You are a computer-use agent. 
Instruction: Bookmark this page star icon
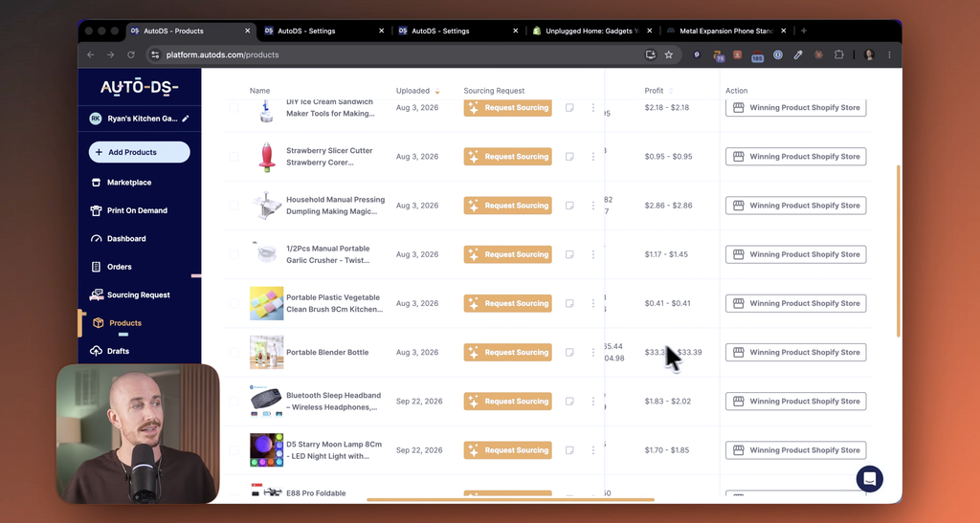pyautogui.click(x=669, y=54)
